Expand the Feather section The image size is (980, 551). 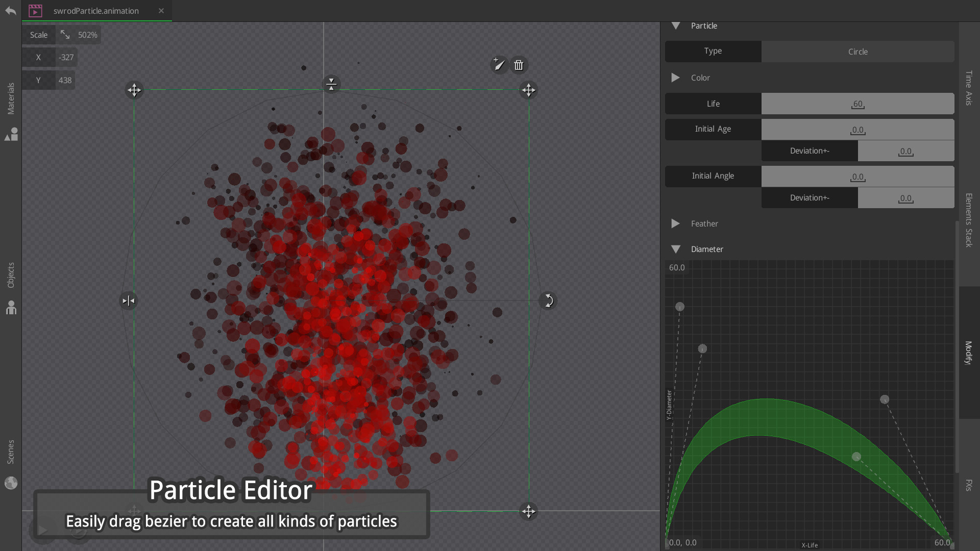pyautogui.click(x=675, y=223)
